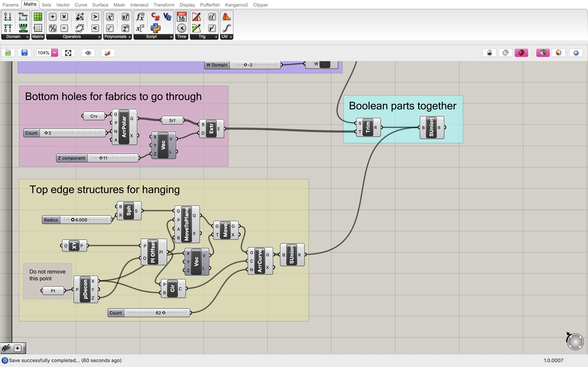Select the ArrCurve component icon
Viewport: 588px width, 367px height.
[x=259, y=260]
